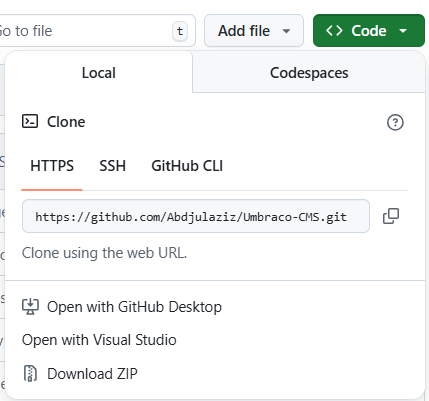The image size is (429, 401).
Task: Click the 't' keyboard shortcut badge
Action: 180,31
